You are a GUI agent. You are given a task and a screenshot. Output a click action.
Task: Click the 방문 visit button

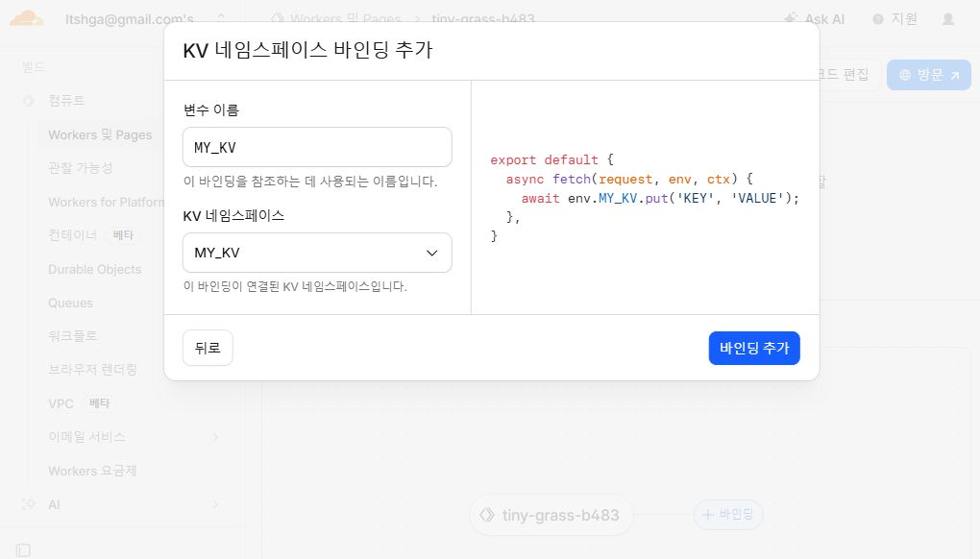point(929,75)
